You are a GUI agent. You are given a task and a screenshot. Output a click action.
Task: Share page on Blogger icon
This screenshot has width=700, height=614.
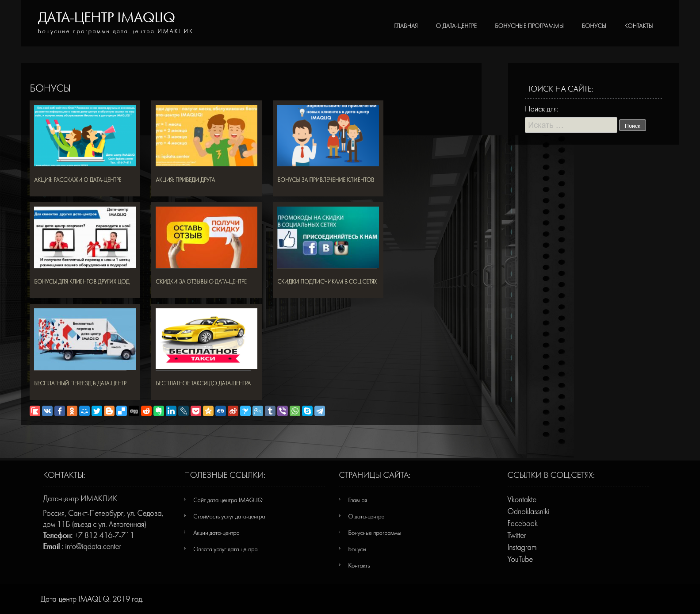[109, 411]
